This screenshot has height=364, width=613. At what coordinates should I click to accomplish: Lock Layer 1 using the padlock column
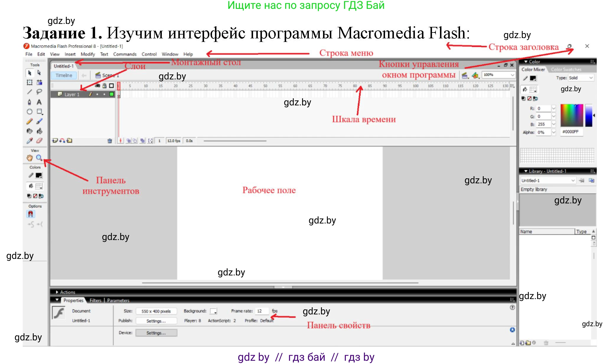click(x=104, y=94)
